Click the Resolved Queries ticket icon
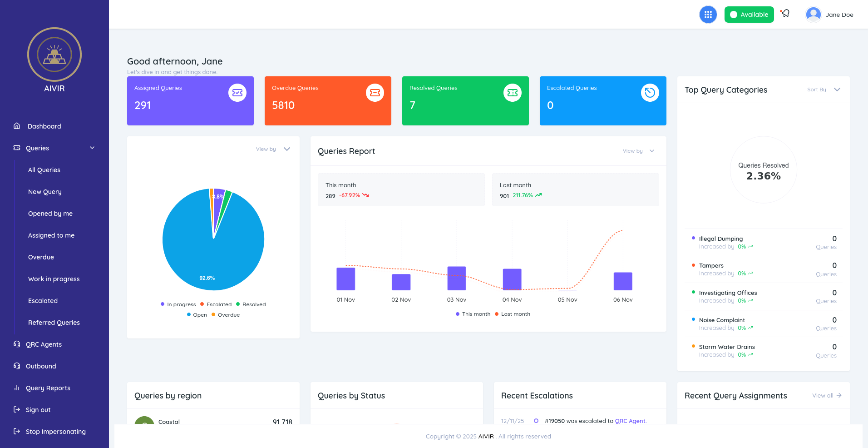This screenshot has width=868, height=448. 512,93
